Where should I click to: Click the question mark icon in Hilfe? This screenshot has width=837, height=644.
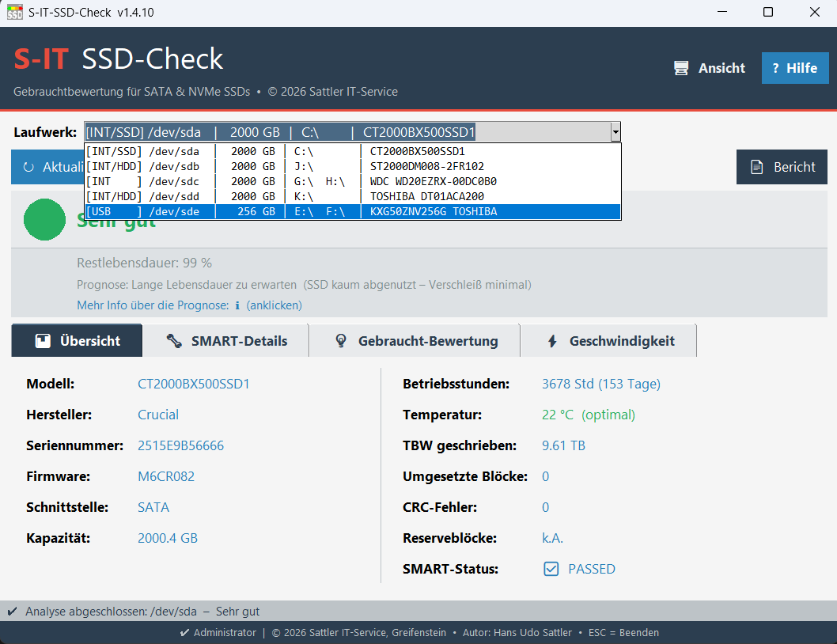775,68
